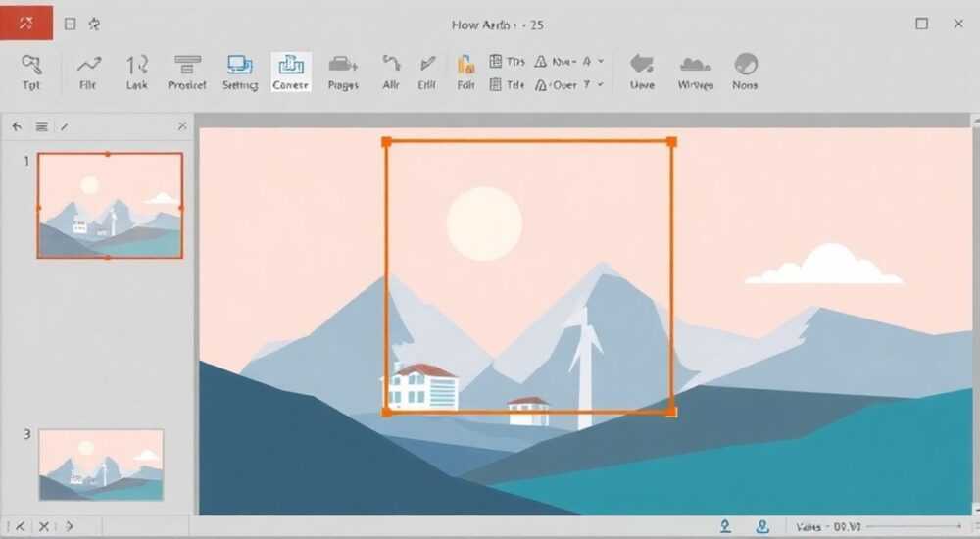Open the Prosiret layout tool
980x539 pixels.
coord(187,73)
